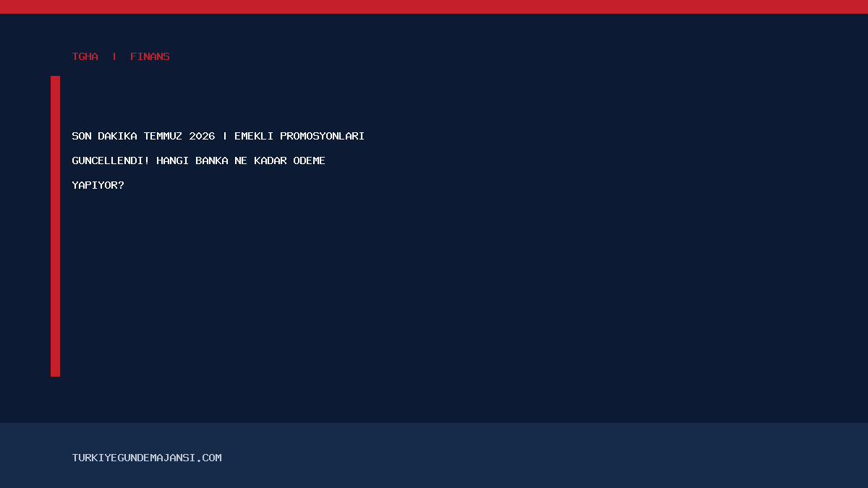Image resolution: width=868 pixels, height=488 pixels.
Task: Click the headline line starting "SON DAKIKA TEMMUZ 2026"
Action: click(218, 136)
